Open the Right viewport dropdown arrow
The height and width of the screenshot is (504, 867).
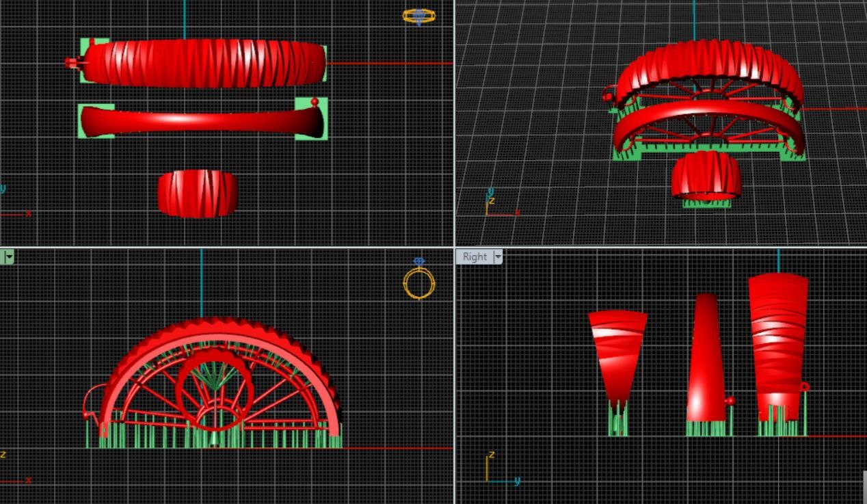[x=498, y=256]
